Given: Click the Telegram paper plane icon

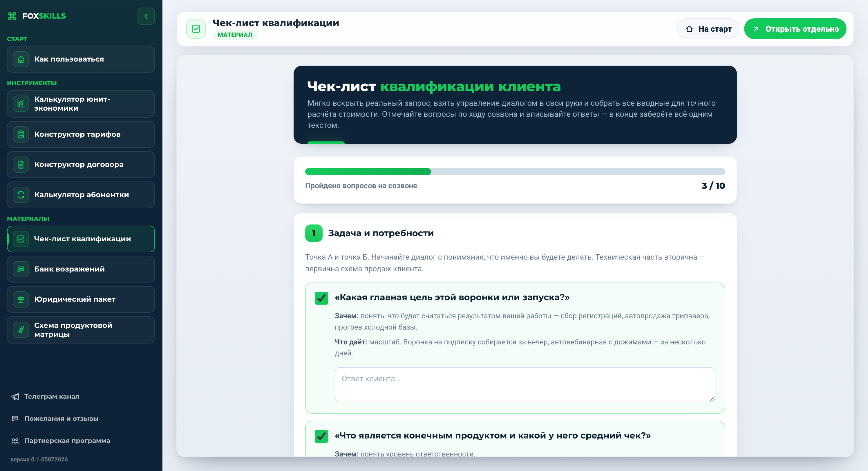Looking at the screenshot, I should pos(15,396).
